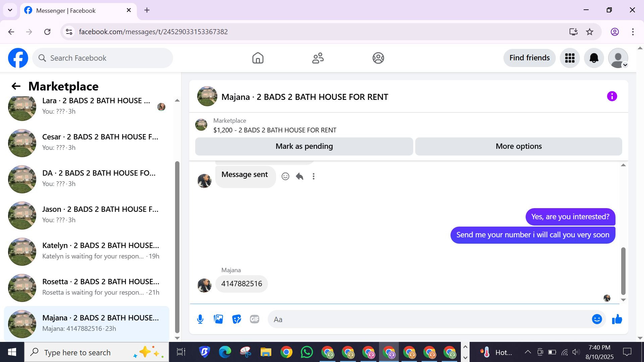This screenshot has height=362, width=644.
Task: Go to Facebook Home tab
Action: pos(258,58)
